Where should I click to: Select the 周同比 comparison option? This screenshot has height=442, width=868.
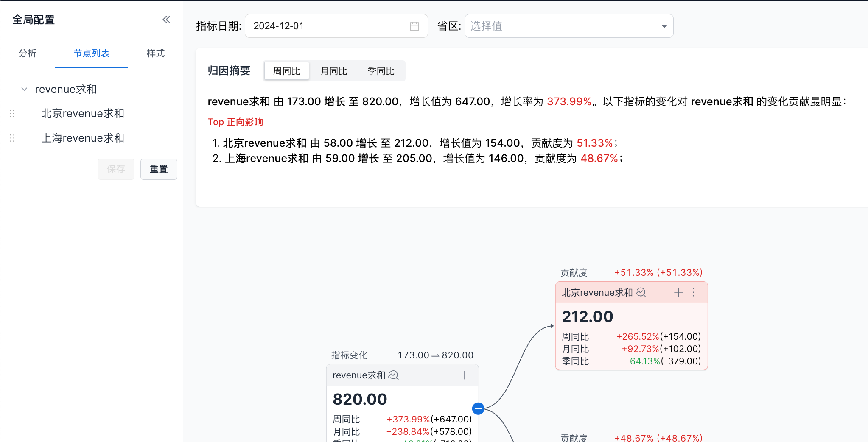click(286, 71)
